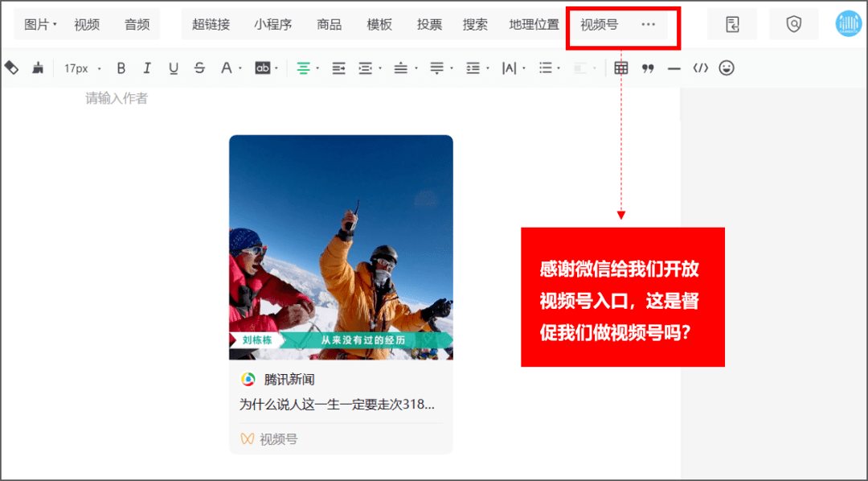Select the ab text highlight color swatch
This screenshot has height=481, width=868.
pos(262,68)
